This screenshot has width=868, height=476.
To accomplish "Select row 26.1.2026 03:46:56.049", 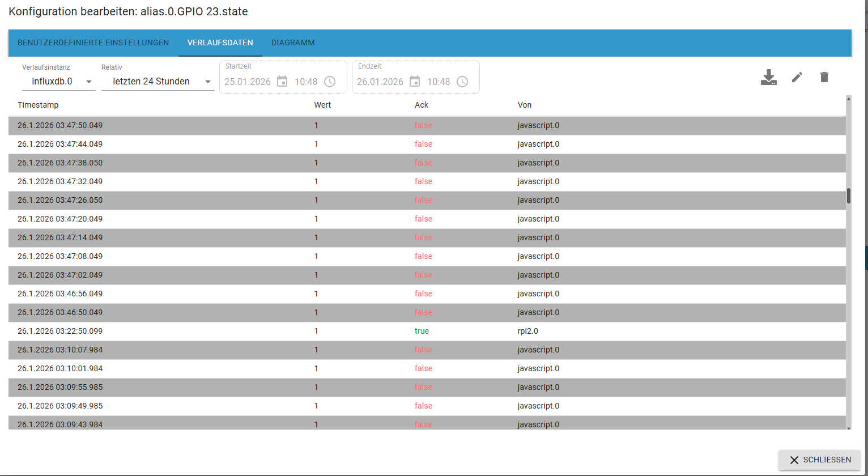I will (x=427, y=294).
